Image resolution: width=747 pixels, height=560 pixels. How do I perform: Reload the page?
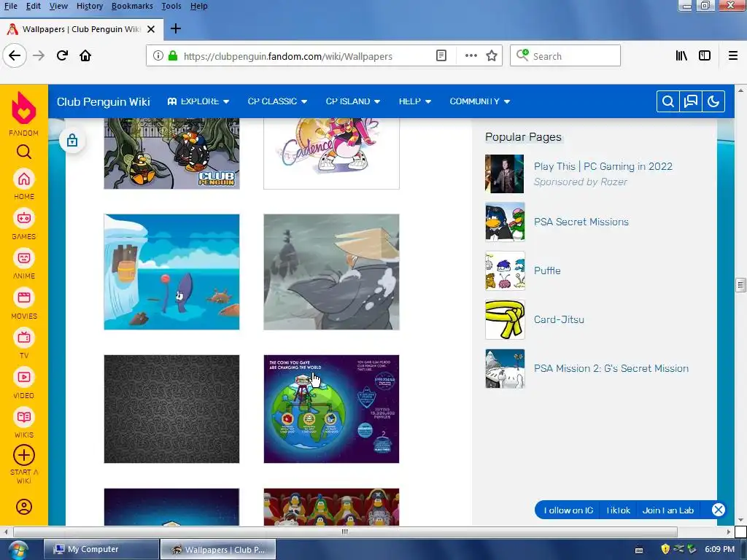click(63, 55)
